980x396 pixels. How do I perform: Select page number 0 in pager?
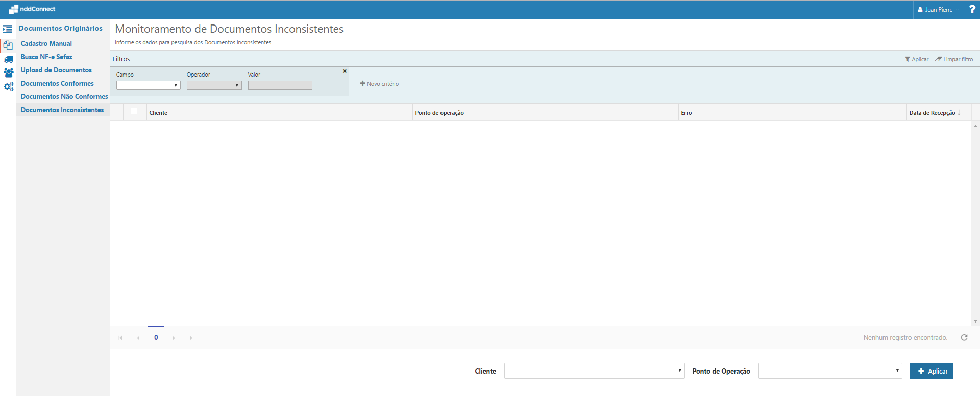click(156, 337)
